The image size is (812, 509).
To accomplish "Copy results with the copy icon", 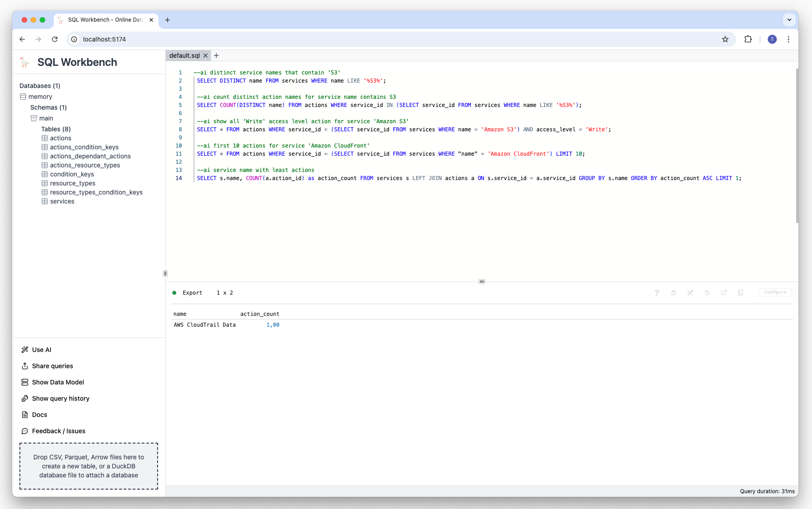I will [x=741, y=292].
